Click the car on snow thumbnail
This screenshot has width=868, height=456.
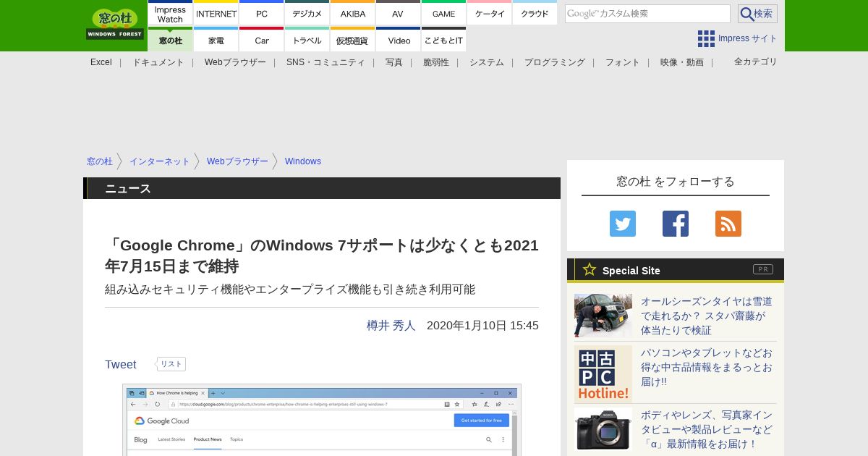coord(603,316)
